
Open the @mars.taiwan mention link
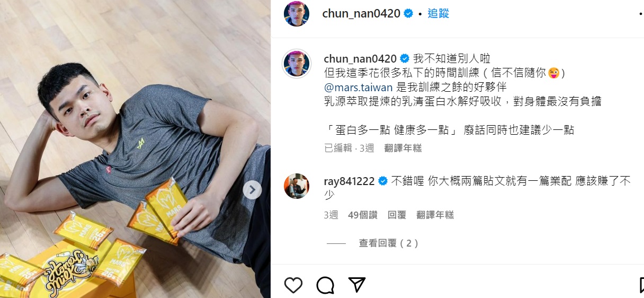[359, 87]
